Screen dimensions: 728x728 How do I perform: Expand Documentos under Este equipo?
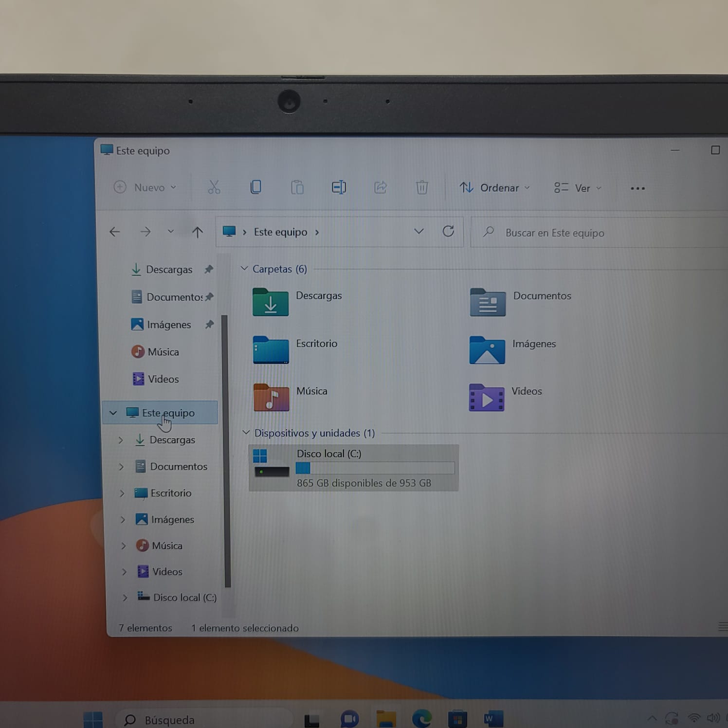click(121, 467)
